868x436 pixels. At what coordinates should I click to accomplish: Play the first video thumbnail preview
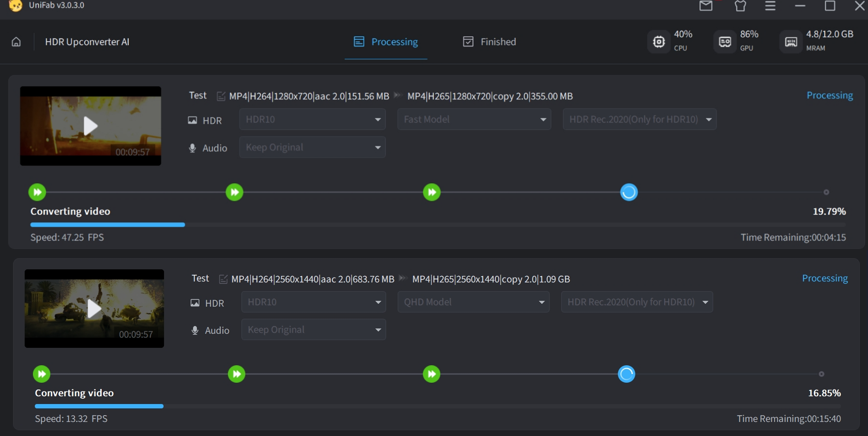[91, 126]
